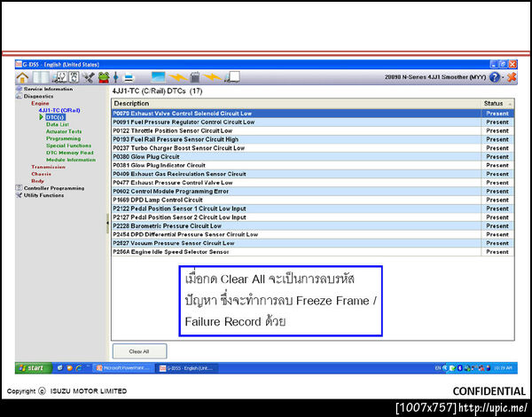Click the stethoscope diagnostics toolbar icon
The width and height of the screenshot is (532, 417).
pyautogui.click(x=59, y=77)
